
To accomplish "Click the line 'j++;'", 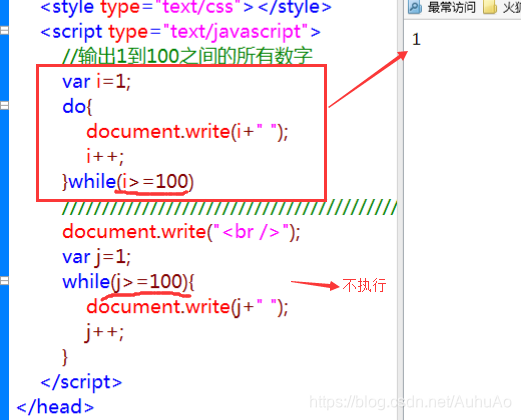I will (105, 332).
